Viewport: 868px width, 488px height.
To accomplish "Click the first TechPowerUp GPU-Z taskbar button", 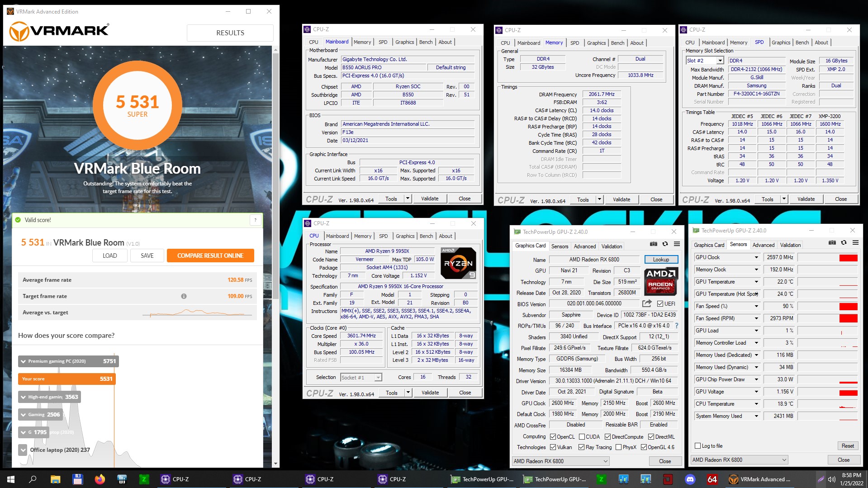I will (483, 479).
